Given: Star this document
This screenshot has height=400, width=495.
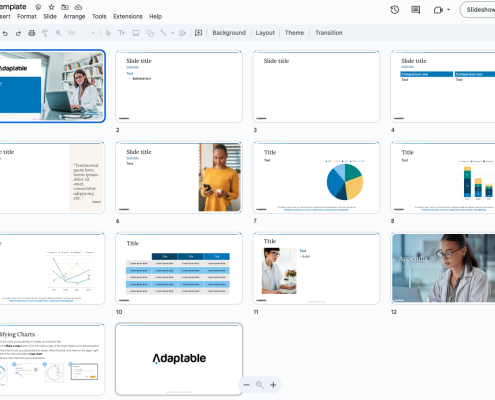Looking at the screenshot, I should (x=51, y=7).
